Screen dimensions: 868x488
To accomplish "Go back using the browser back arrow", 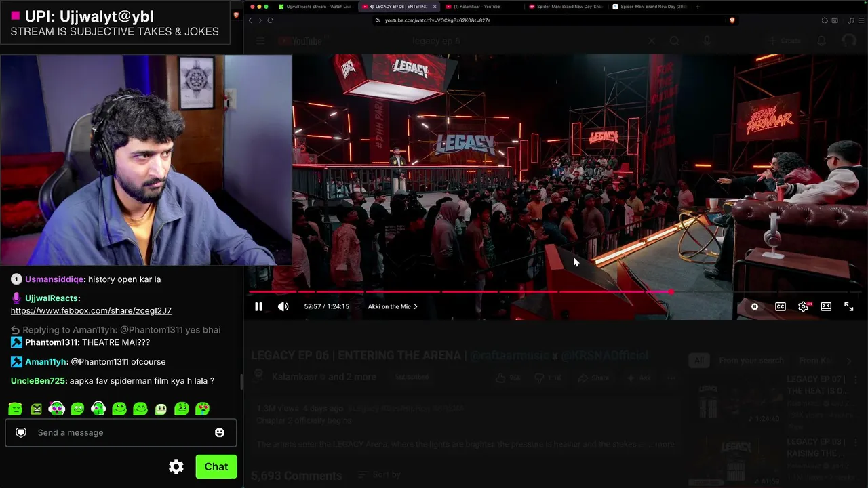I will point(250,20).
